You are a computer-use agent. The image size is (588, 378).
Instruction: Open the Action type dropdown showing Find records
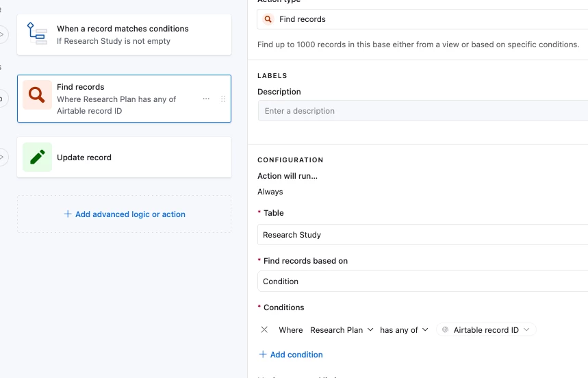[422, 19]
